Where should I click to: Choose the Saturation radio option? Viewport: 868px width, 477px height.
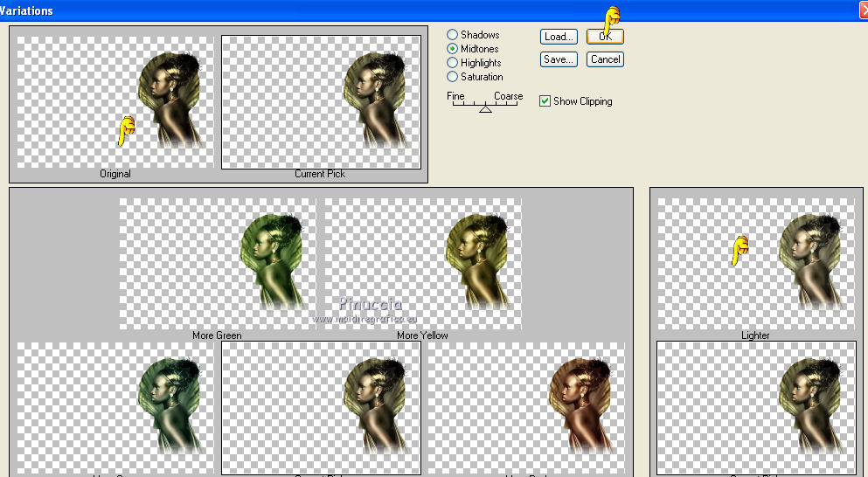[452, 76]
